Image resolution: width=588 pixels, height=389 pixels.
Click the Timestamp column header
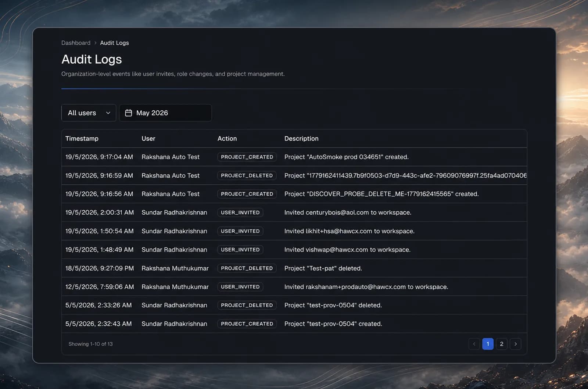pyautogui.click(x=82, y=139)
